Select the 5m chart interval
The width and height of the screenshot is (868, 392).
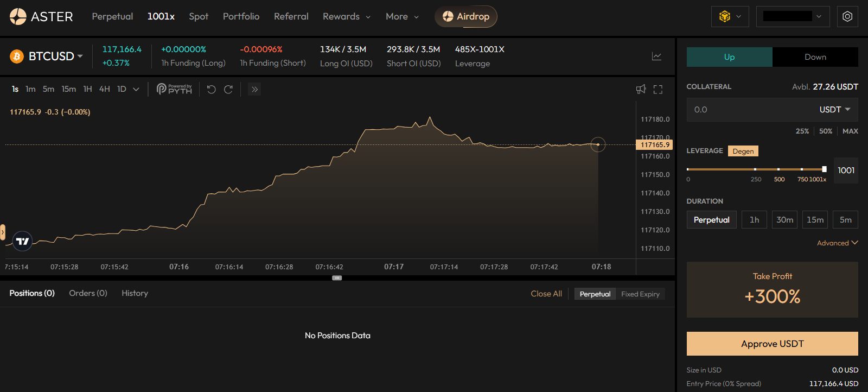tap(48, 89)
